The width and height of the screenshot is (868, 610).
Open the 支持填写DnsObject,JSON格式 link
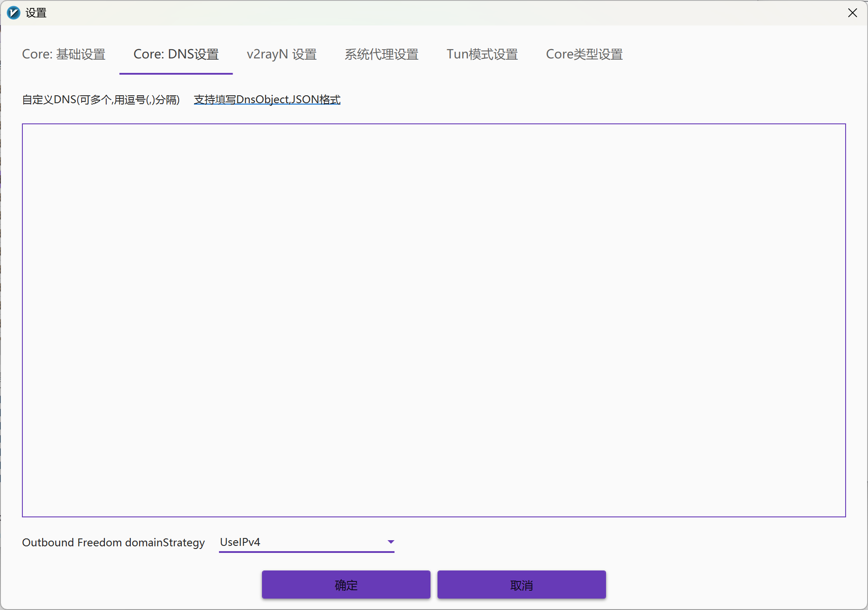267,100
